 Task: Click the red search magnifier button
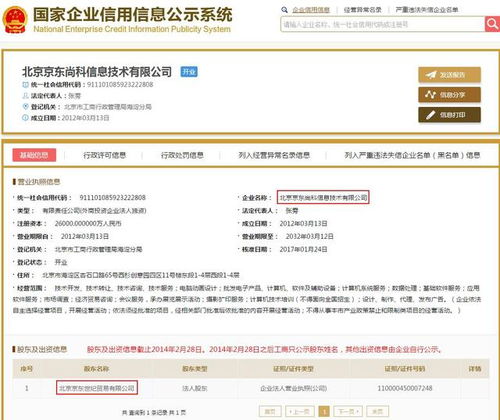click(x=492, y=24)
